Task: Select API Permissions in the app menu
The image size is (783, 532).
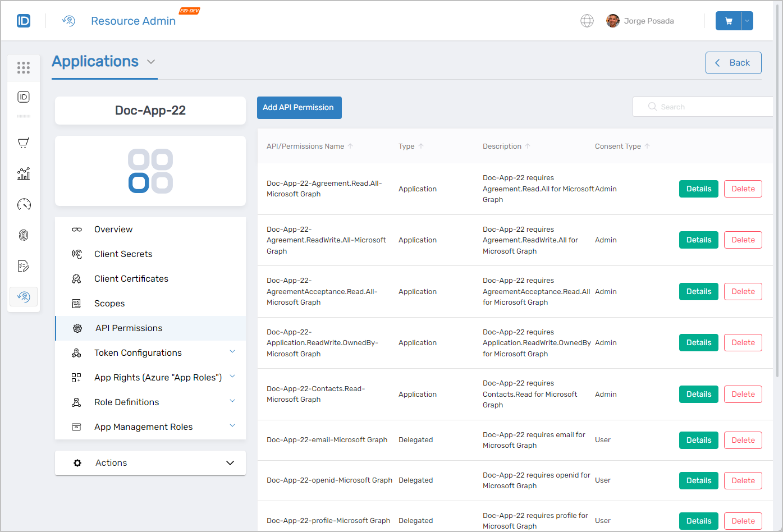Action: pos(127,328)
